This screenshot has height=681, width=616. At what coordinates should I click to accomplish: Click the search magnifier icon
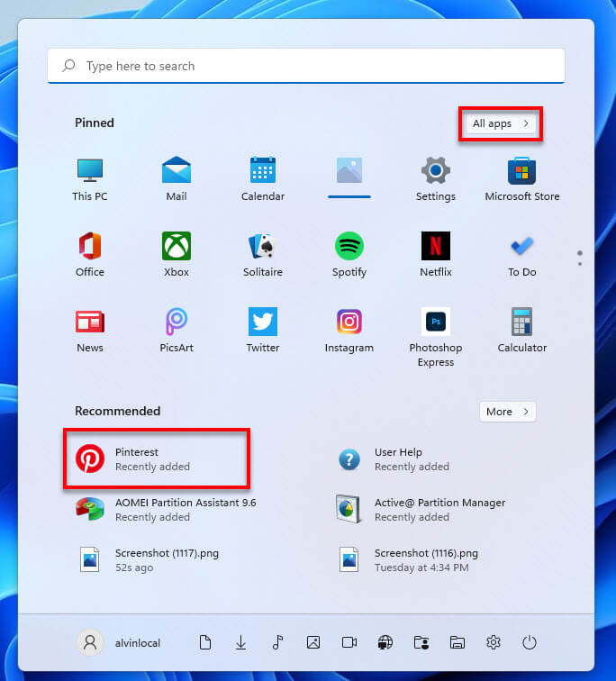click(x=68, y=66)
